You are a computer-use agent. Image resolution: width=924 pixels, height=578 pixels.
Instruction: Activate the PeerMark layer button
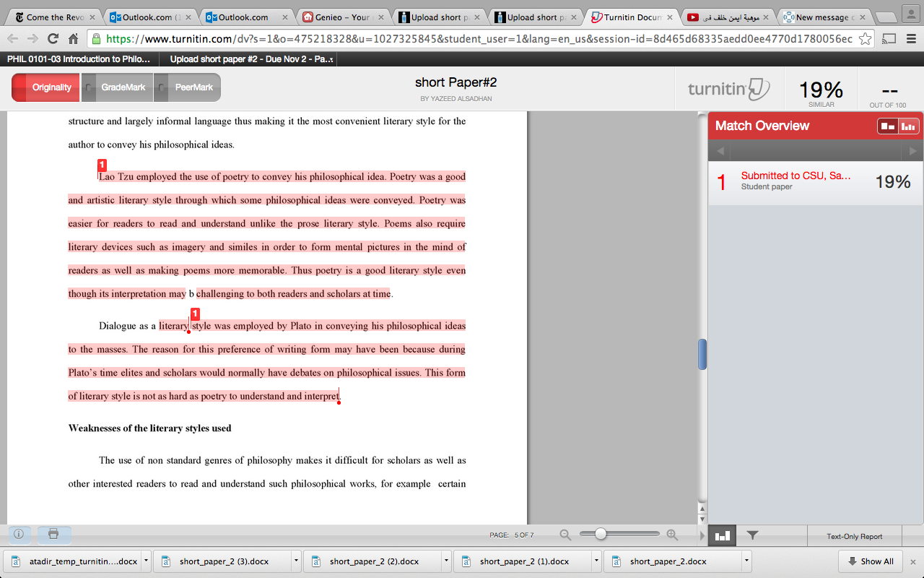coord(188,87)
